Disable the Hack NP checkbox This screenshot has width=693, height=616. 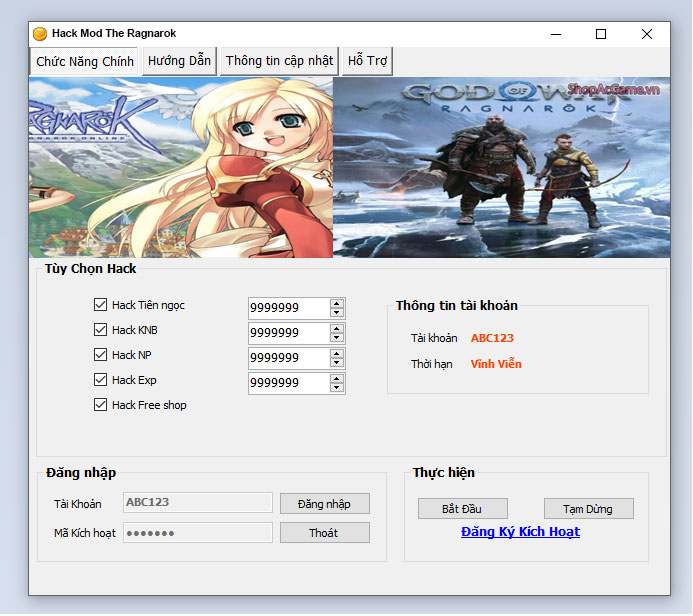tap(100, 355)
